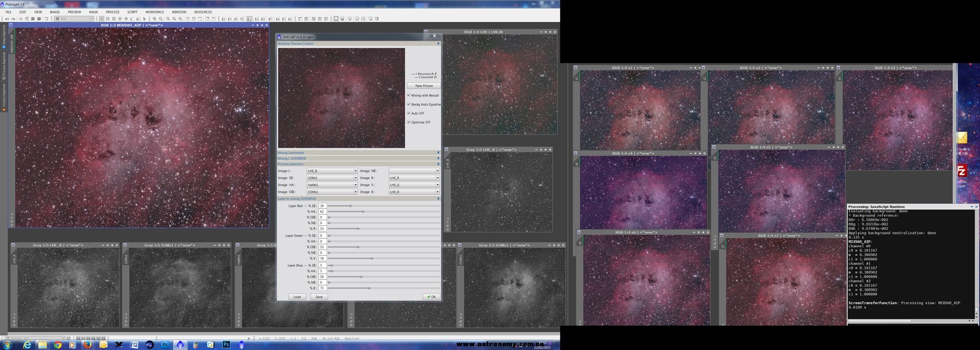This screenshot has width=980, height=350.
Task: Collapse the Window Preview Control section
Action: (x=438, y=44)
